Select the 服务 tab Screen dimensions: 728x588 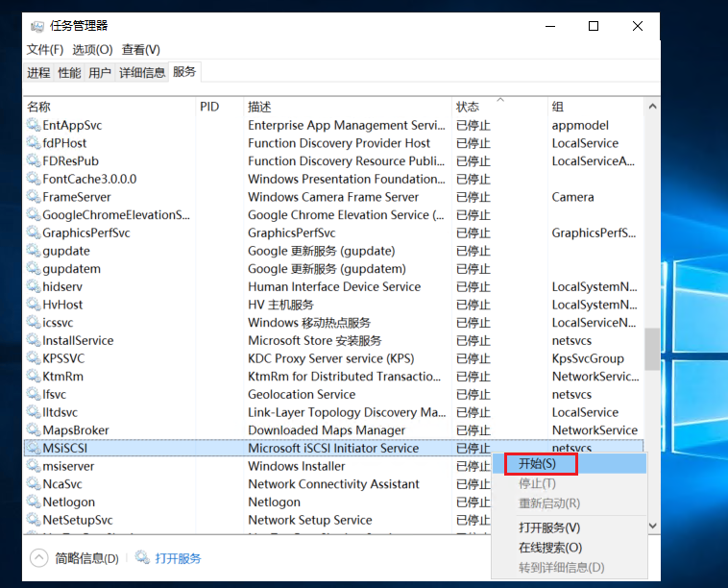point(184,71)
